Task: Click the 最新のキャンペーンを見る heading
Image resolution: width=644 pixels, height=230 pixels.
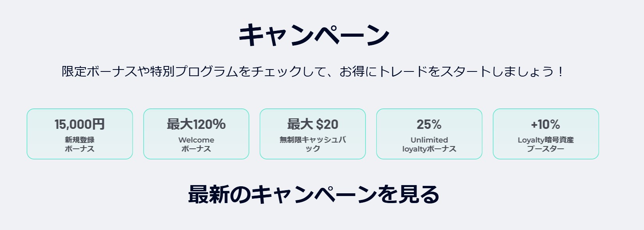Action: pos(314,194)
